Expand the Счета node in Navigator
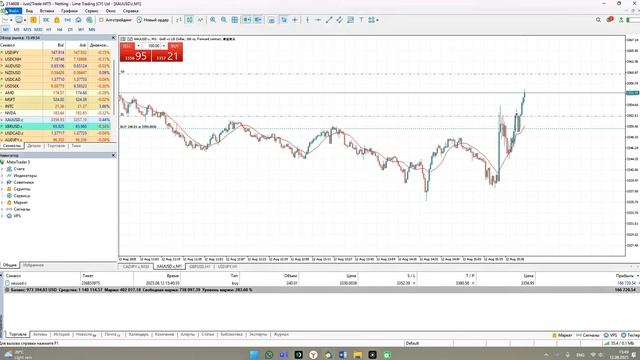The height and width of the screenshot is (360, 640). point(2,169)
